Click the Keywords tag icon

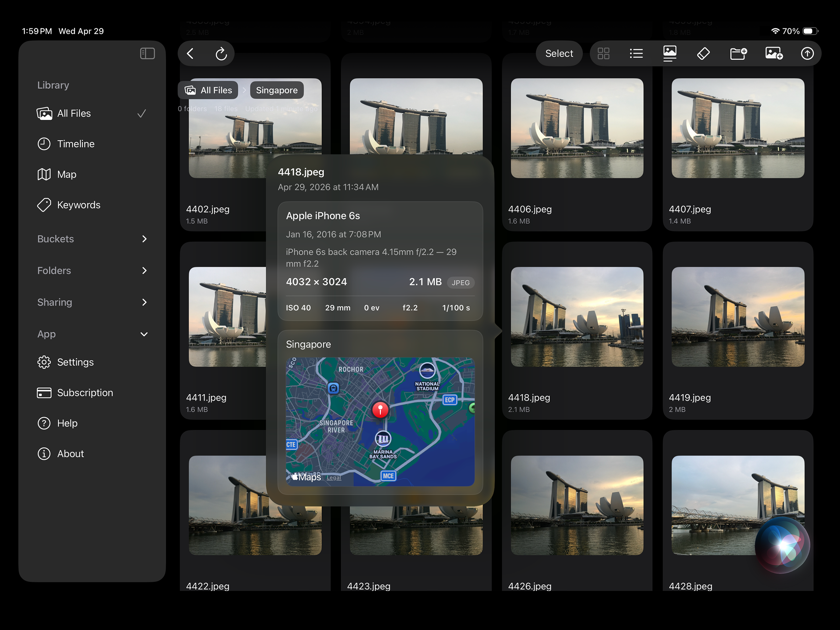[44, 205]
